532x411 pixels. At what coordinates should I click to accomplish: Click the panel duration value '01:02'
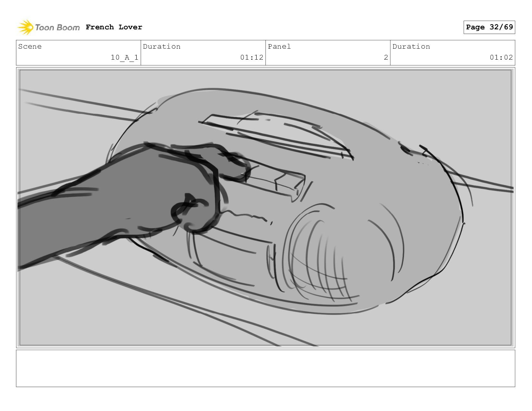coord(501,57)
